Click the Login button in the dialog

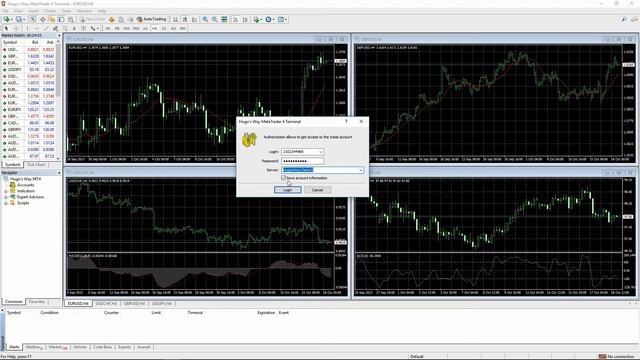288,190
